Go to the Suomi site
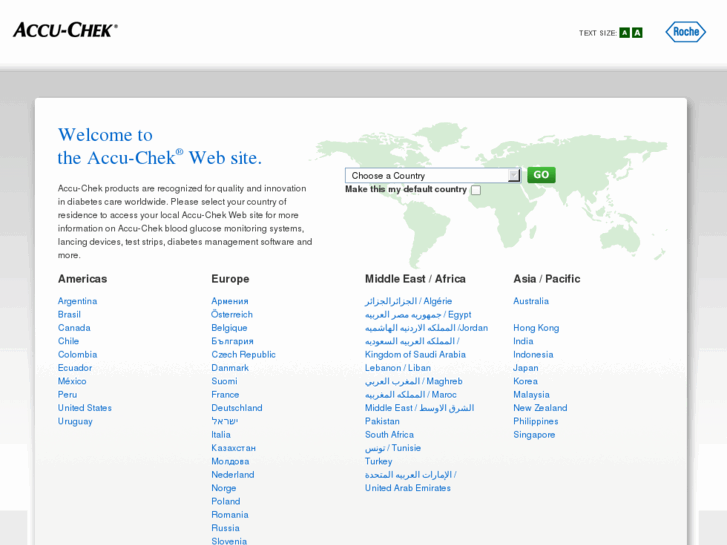Image resolution: width=727 pixels, height=545 pixels. (x=224, y=381)
